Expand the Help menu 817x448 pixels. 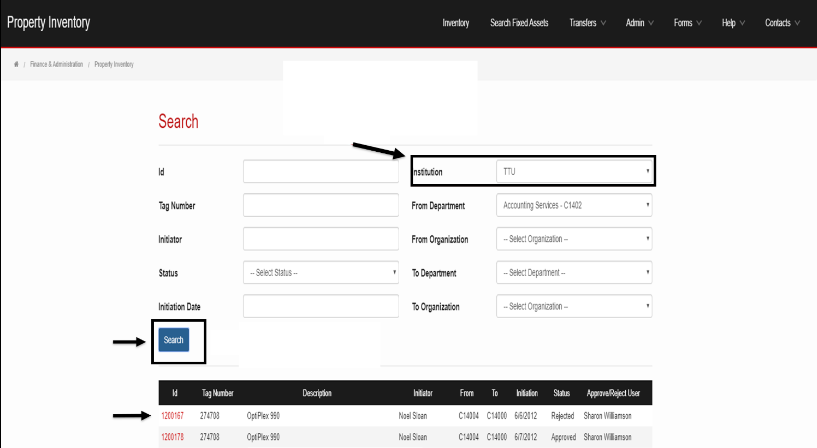pos(733,23)
